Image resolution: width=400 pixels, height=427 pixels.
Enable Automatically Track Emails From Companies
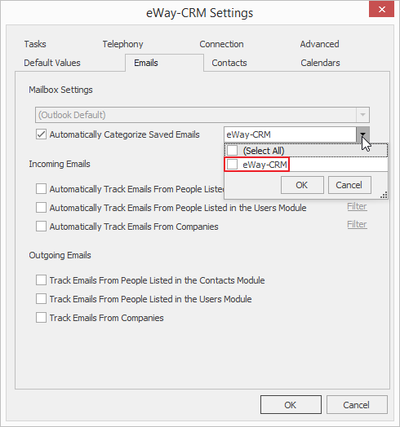[x=41, y=227]
